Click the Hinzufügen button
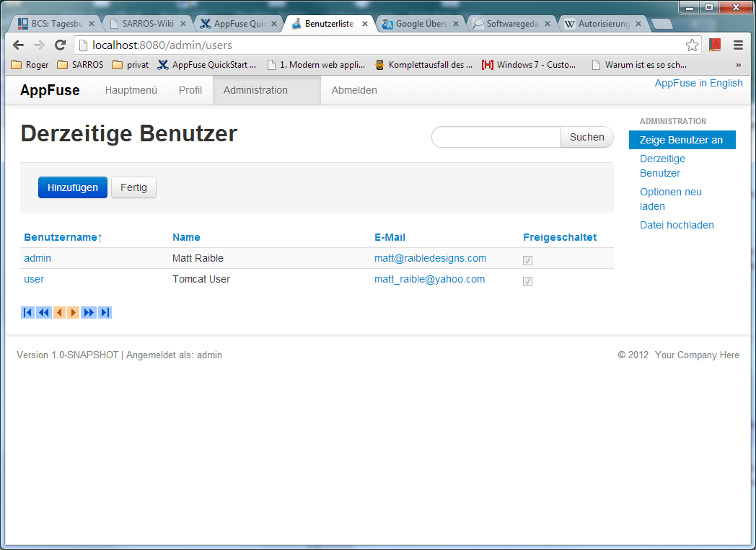756x550 pixels. pyautogui.click(x=72, y=187)
